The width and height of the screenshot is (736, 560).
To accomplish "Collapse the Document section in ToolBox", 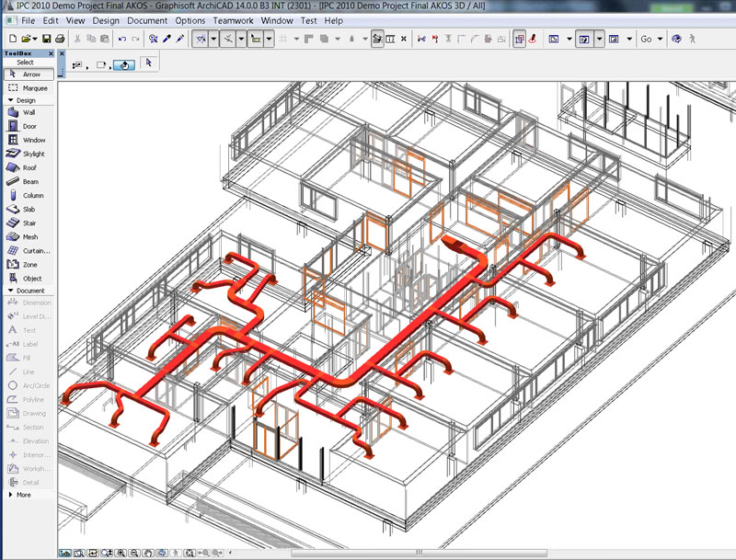I will coord(10,291).
